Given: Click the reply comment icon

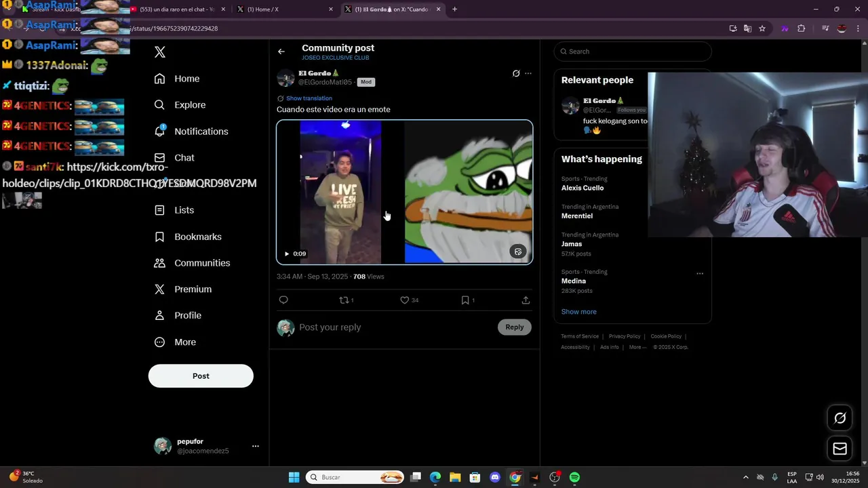Looking at the screenshot, I should 283,300.
